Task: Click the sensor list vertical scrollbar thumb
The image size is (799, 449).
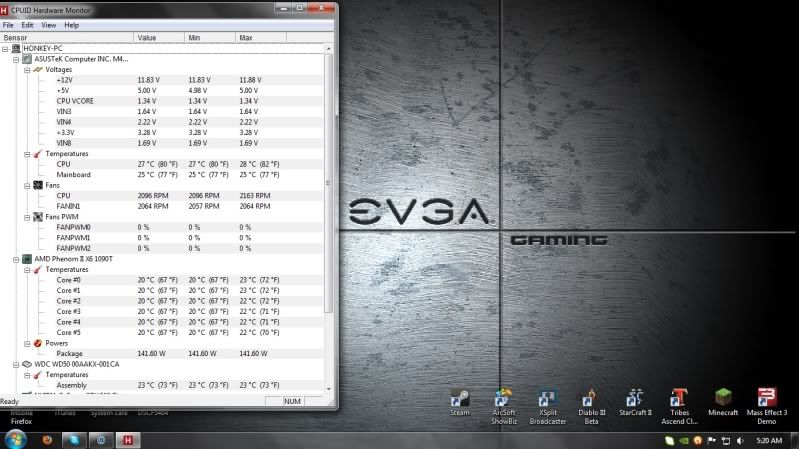Action: (x=328, y=183)
